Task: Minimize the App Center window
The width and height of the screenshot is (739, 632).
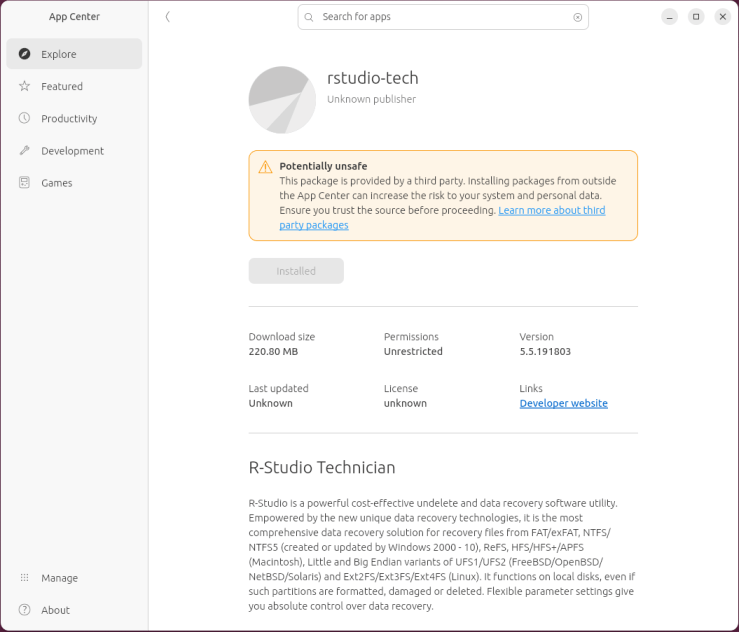Action: pos(669,17)
